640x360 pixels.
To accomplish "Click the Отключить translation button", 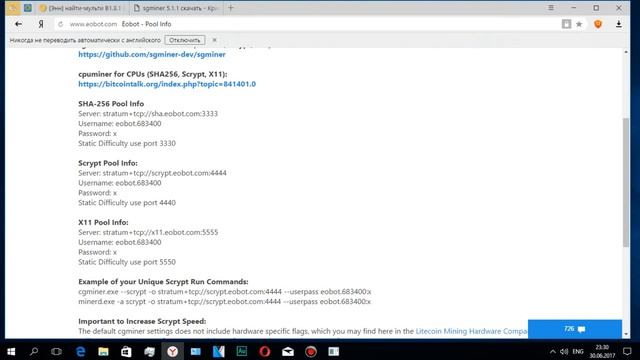I will tap(185, 40).
